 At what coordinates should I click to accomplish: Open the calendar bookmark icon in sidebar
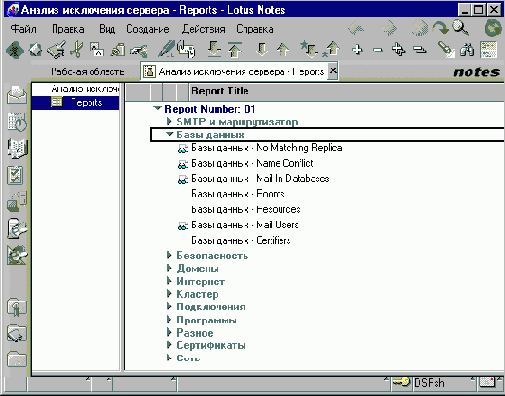click(17, 121)
